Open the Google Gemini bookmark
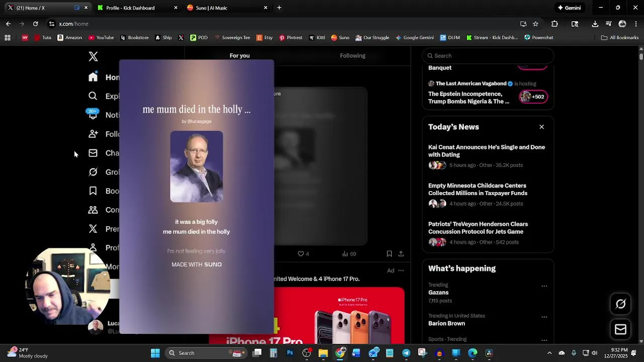Viewport: 644px width, 362px height. [415, 37]
